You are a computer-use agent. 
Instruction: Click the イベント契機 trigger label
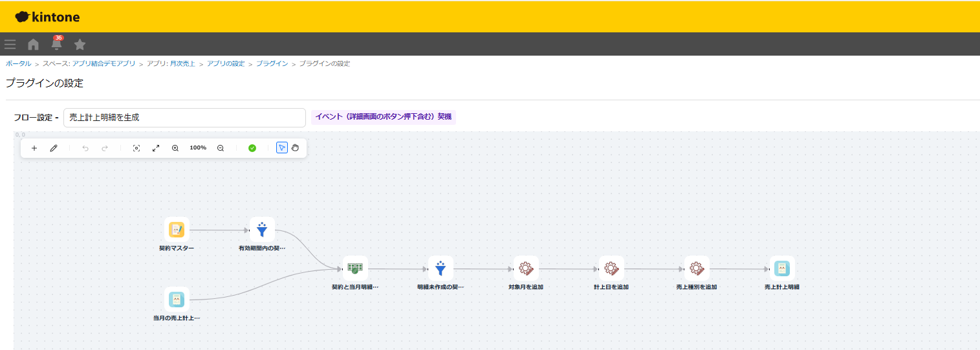(x=384, y=117)
